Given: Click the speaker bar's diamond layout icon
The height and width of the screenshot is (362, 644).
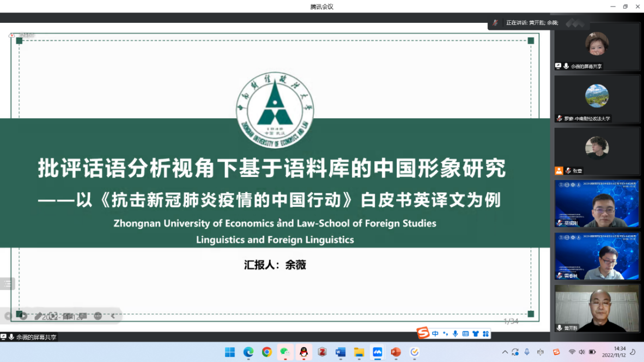Looking at the screenshot, I should click(x=575, y=23).
